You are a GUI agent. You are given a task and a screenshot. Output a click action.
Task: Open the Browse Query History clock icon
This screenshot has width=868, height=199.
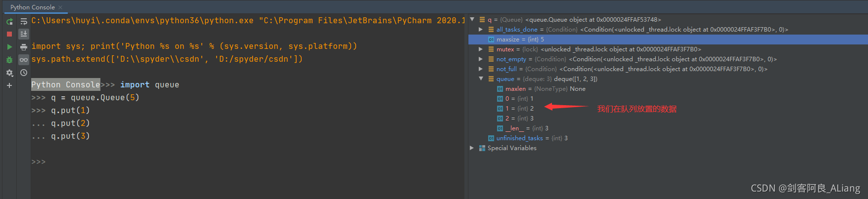coord(23,73)
